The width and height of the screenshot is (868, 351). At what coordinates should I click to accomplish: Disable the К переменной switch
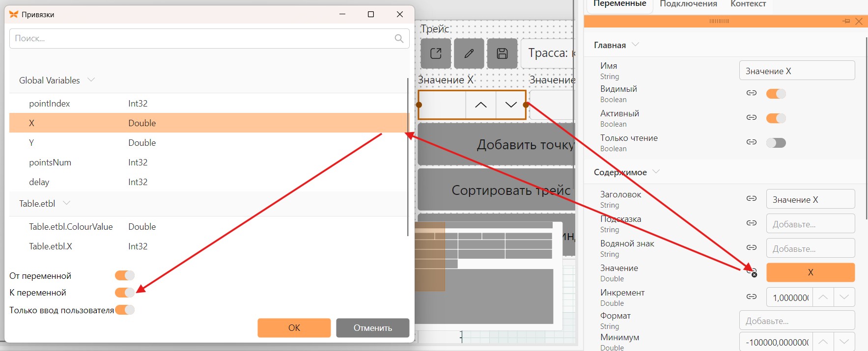[125, 293]
